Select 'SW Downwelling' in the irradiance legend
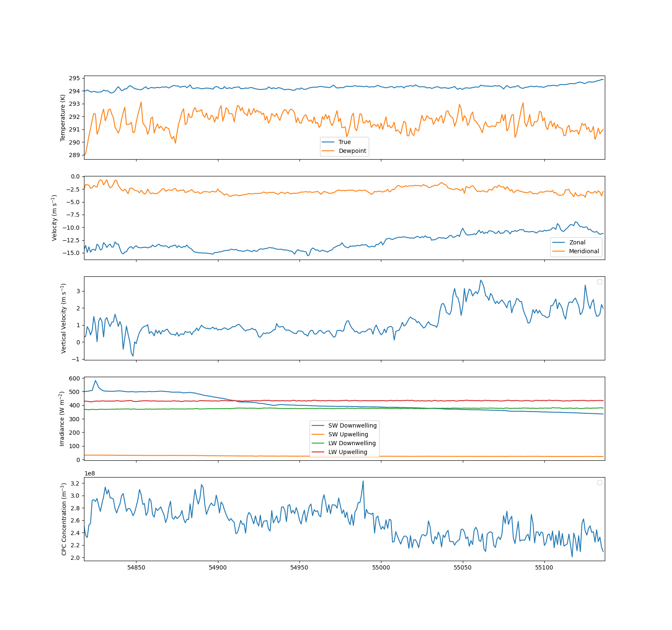This screenshot has height=630, width=672. [352, 425]
